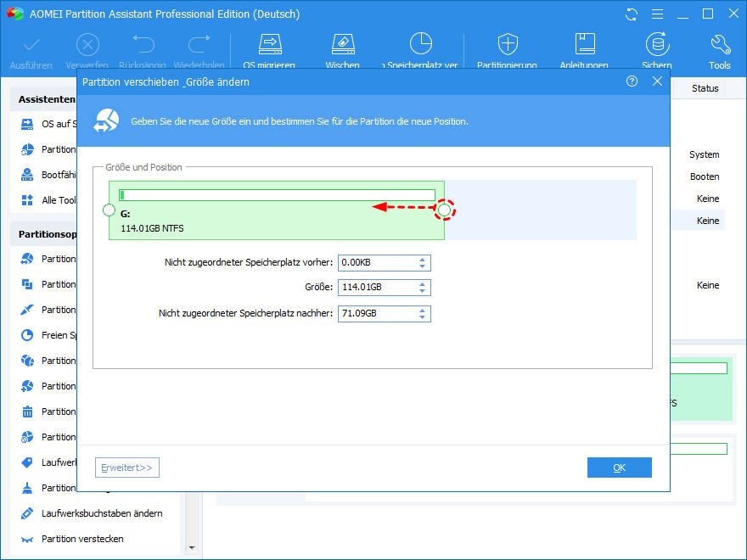Select Laufwerksbuchstaben ändern in sidebar
This screenshot has height=560, width=747.
tap(102, 513)
